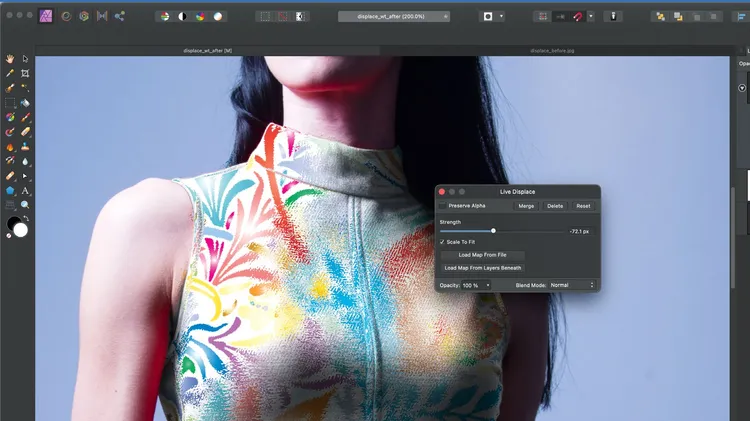This screenshot has width=750, height=421.
Task: Select the Shape (pentagon) tool
Action: [x=10, y=190]
